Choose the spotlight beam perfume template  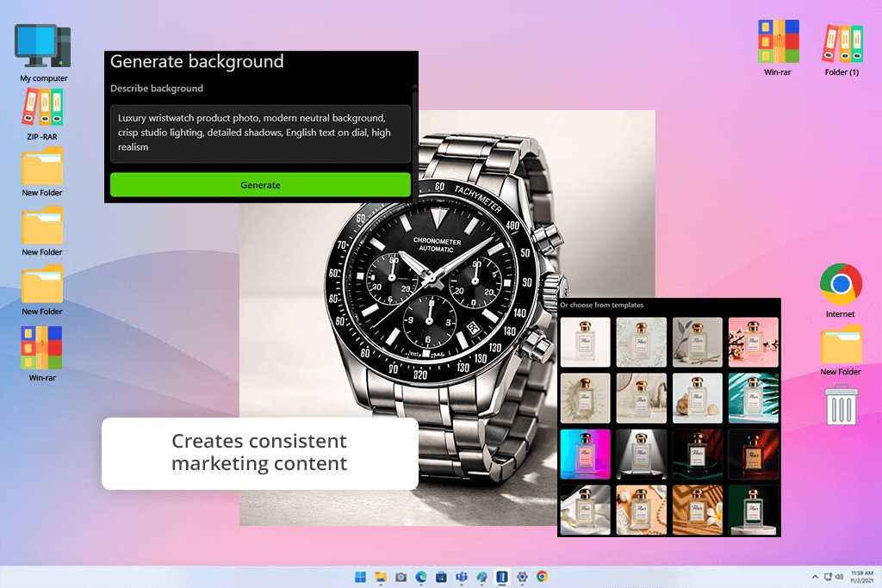pyautogui.click(x=641, y=454)
